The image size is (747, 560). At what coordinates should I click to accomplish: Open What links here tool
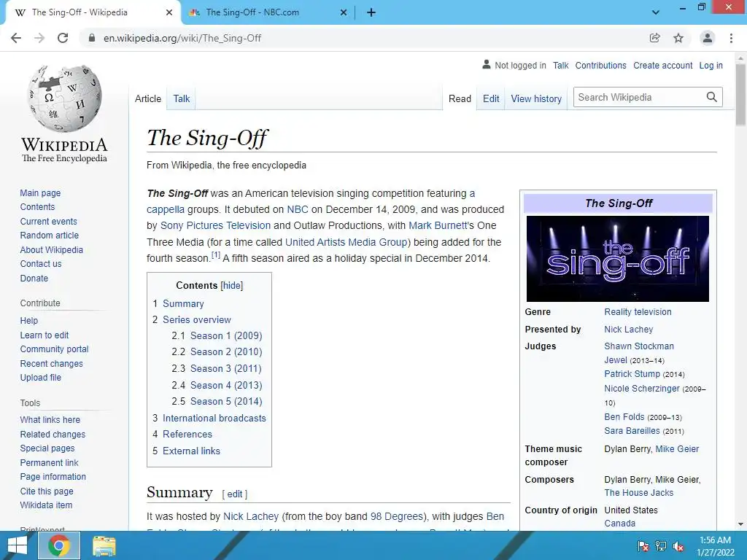50,419
